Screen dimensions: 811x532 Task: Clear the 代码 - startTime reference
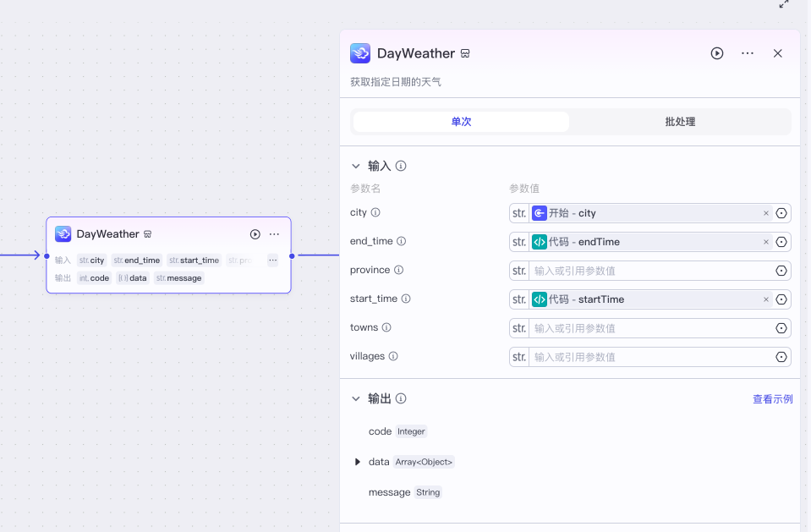(766, 299)
